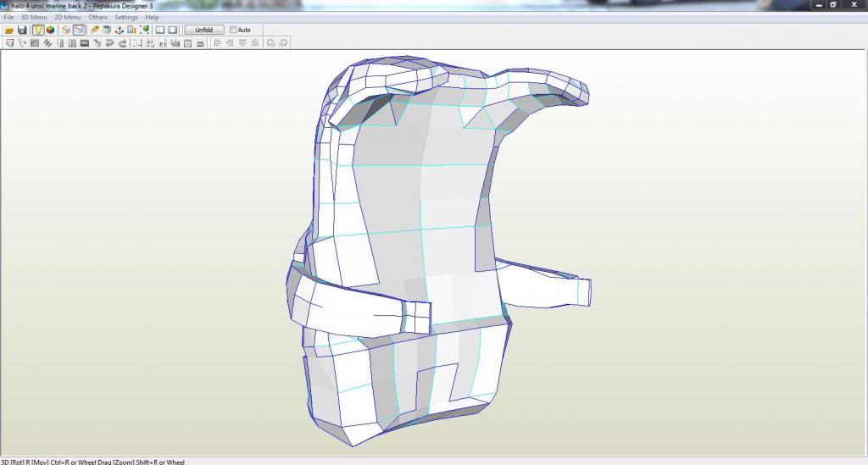Click the striped gray-green diagonal icon

pos(47,43)
